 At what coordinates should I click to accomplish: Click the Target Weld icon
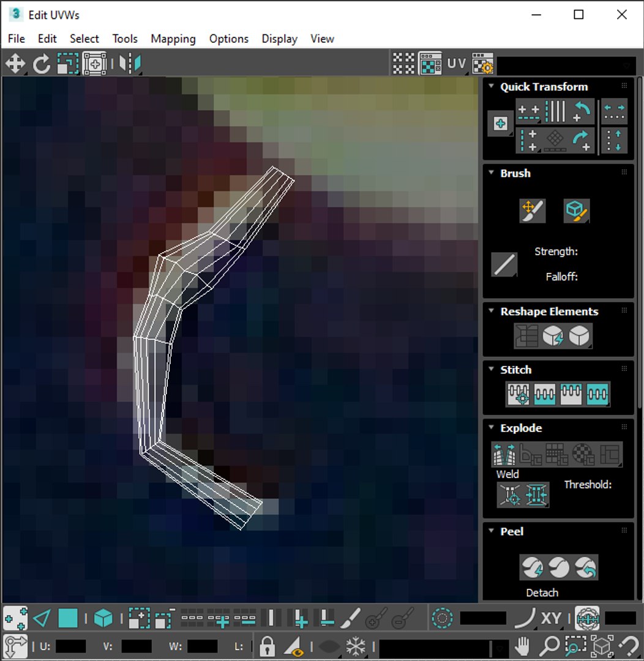(510, 495)
